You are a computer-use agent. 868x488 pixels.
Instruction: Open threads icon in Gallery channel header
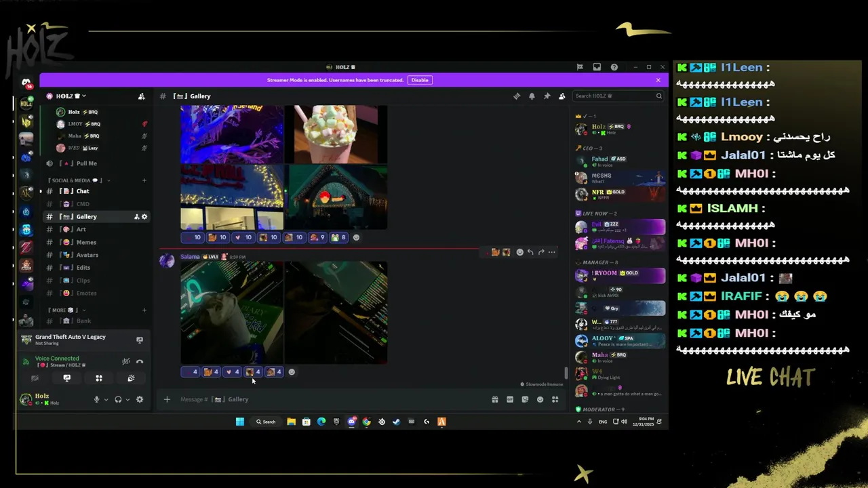[517, 96]
